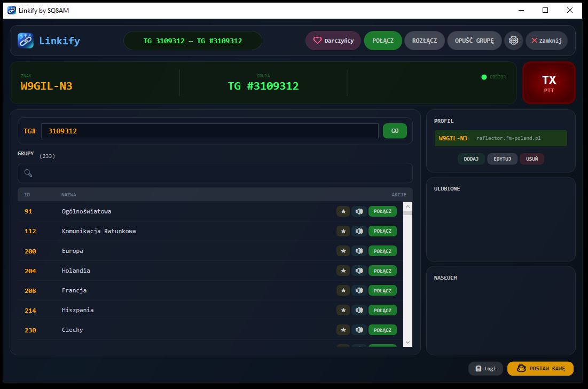Click the speaker icon for Europa group
The height and width of the screenshot is (389, 588).
click(x=359, y=251)
